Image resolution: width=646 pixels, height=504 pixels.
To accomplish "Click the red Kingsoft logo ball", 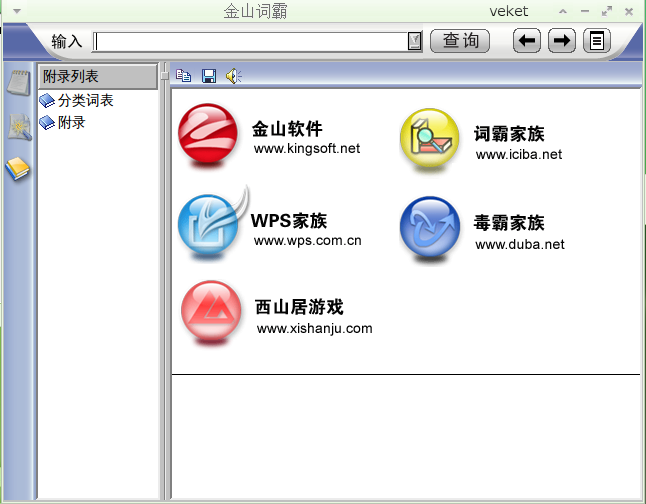I will [x=208, y=133].
